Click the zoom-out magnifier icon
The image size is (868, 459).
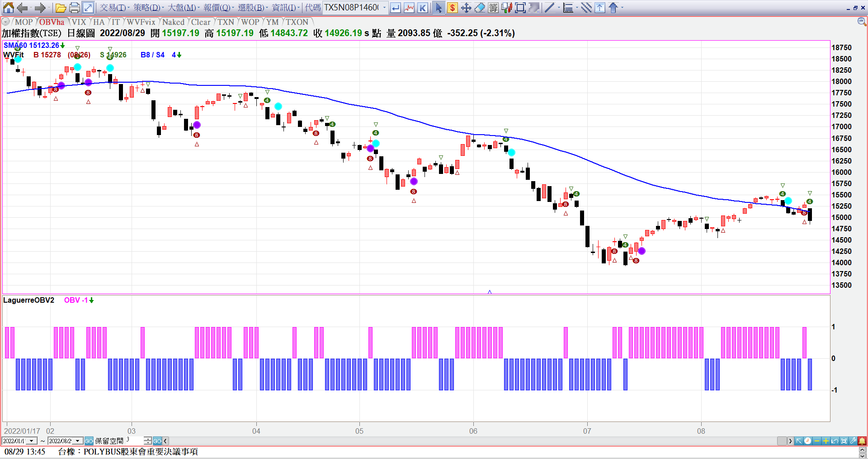pyautogui.click(x=862, y=22)
